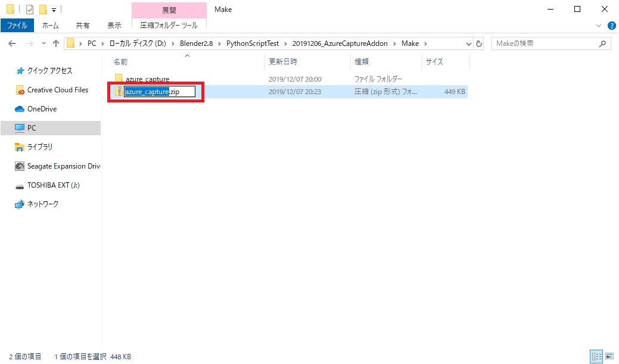Switch to the 圧縮フォルダー ツール tab
This screenshot has width=619, height=364.
[169, 26]
